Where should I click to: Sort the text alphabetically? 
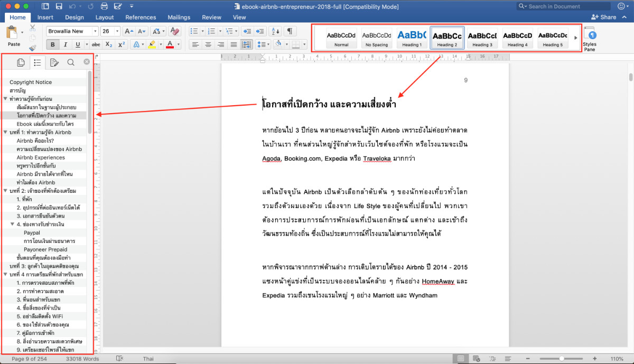275,31
